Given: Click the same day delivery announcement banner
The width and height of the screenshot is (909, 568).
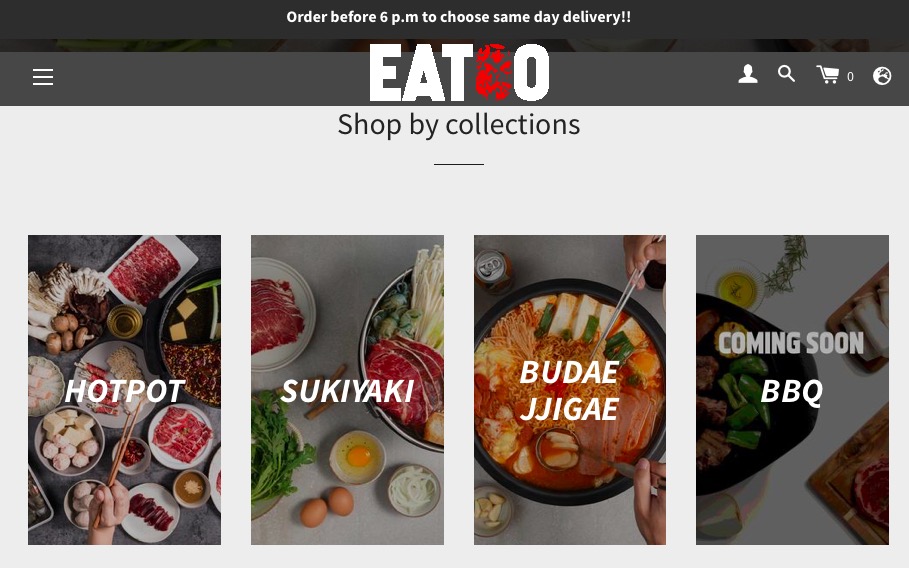Looking at the screenshot, I should tap(459, 17).
